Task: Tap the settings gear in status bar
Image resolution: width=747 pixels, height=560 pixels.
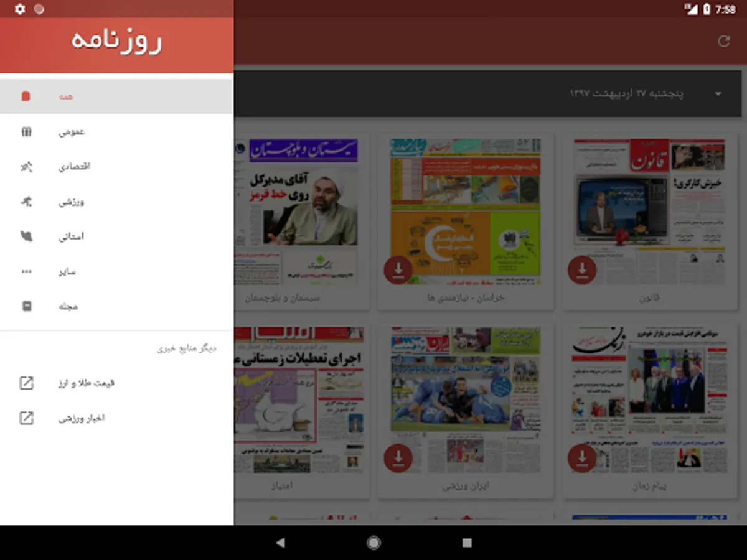Action: point(20,9)
